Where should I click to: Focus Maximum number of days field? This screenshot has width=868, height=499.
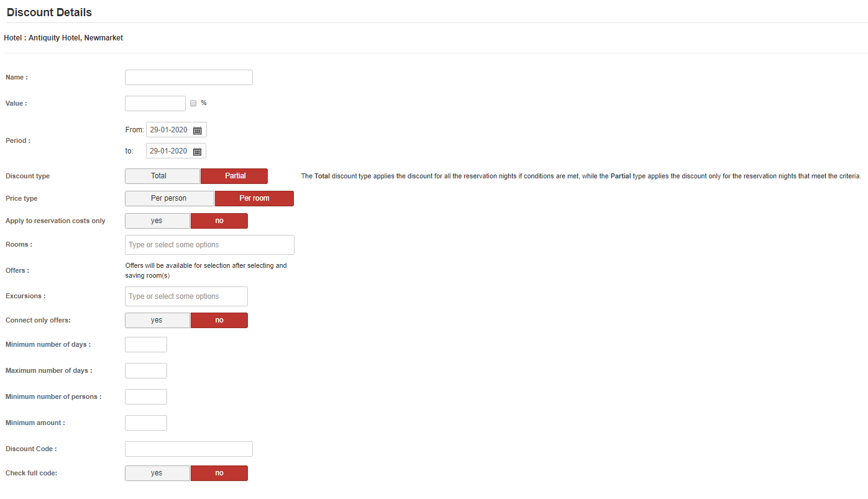(x=146, y=370)
